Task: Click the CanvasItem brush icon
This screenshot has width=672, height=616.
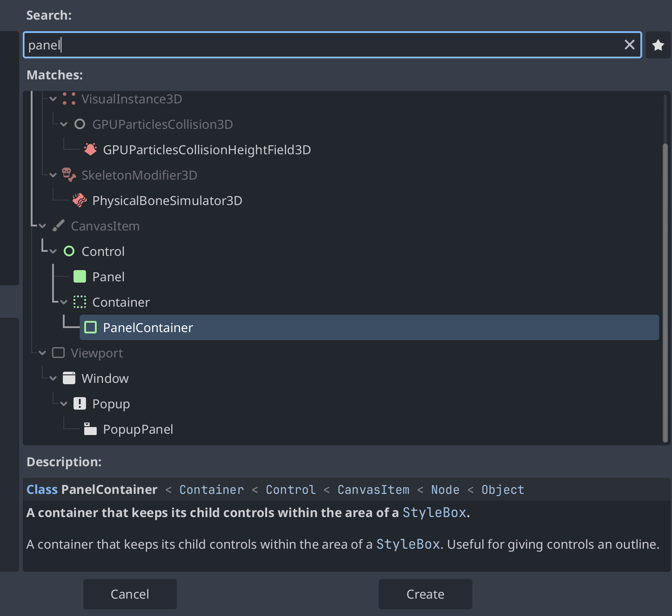Action: pos(58,226)
